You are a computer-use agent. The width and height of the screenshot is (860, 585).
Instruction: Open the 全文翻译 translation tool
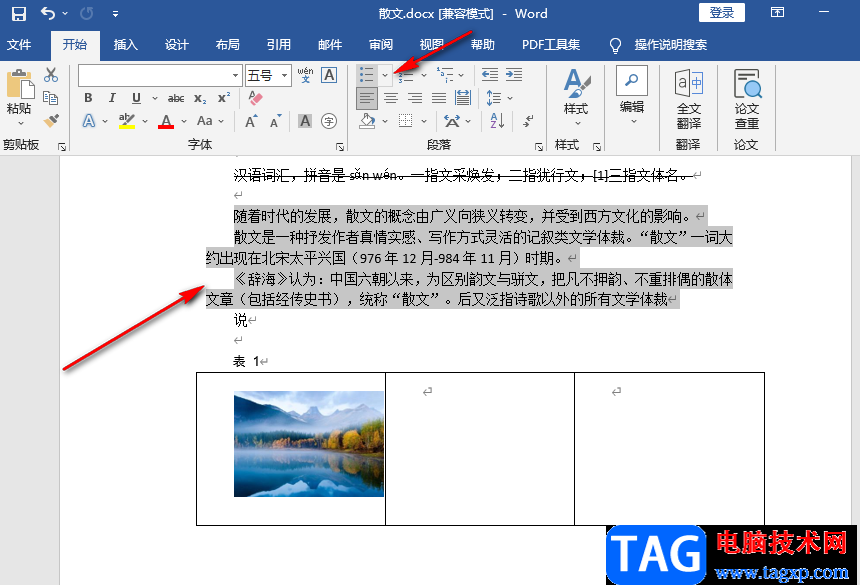point(688,99)
